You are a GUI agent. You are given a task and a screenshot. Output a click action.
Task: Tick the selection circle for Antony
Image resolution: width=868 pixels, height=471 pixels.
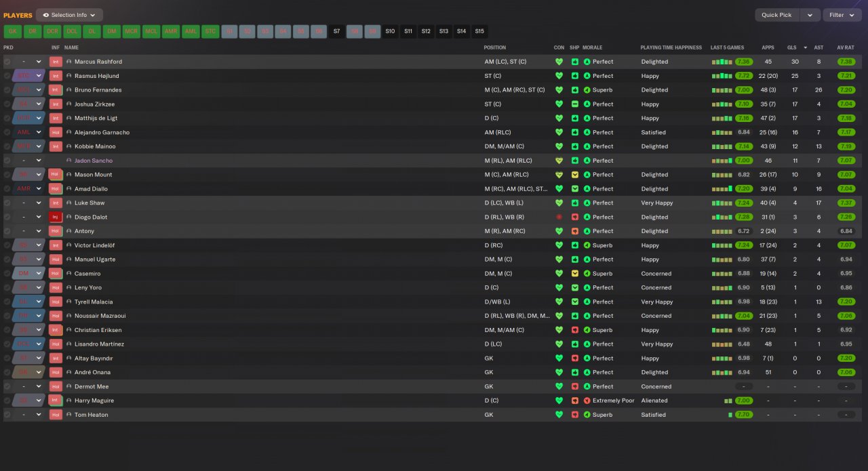click(7, 231)
